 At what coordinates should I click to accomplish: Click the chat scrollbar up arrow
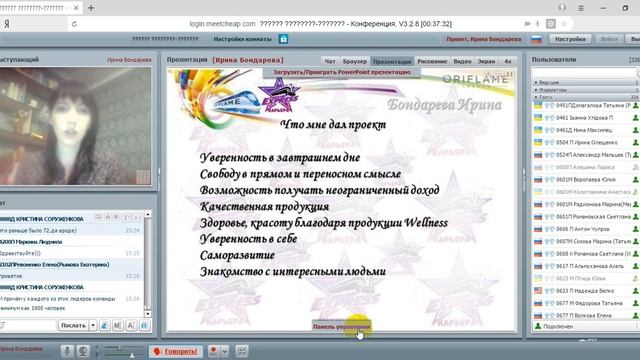148,214
